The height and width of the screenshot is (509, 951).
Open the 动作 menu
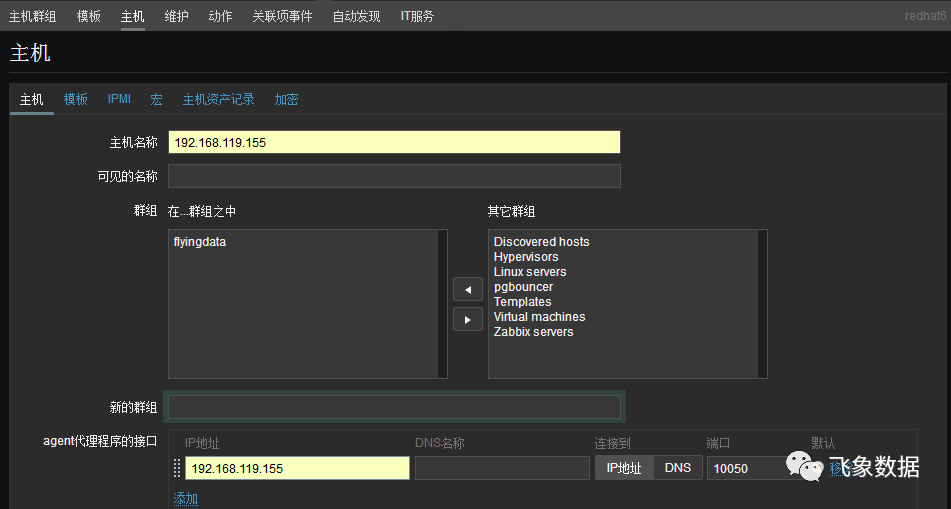coord(220,16)
